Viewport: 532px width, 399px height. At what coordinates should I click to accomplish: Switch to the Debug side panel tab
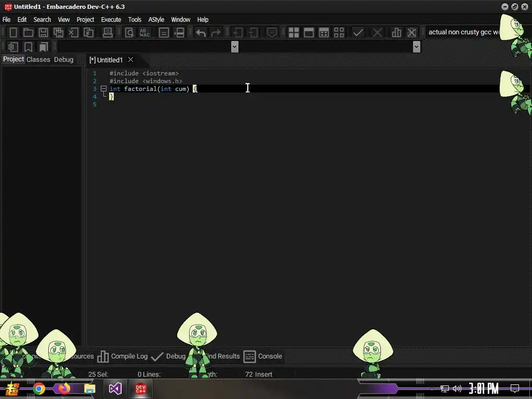[x=64, y=60]
